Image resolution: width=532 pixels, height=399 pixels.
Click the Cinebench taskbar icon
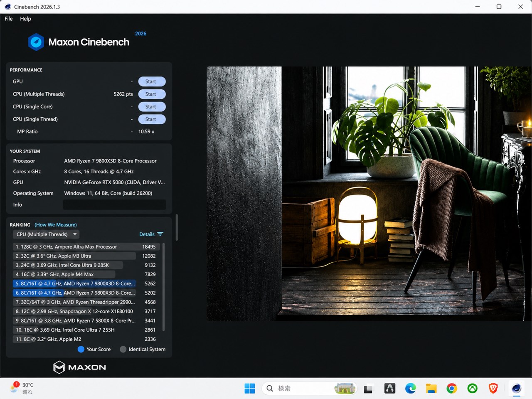click(x=517, y=388)
